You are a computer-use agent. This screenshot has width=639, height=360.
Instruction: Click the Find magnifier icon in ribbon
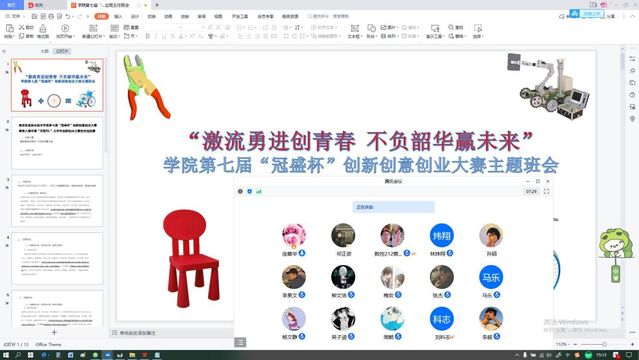451,27
